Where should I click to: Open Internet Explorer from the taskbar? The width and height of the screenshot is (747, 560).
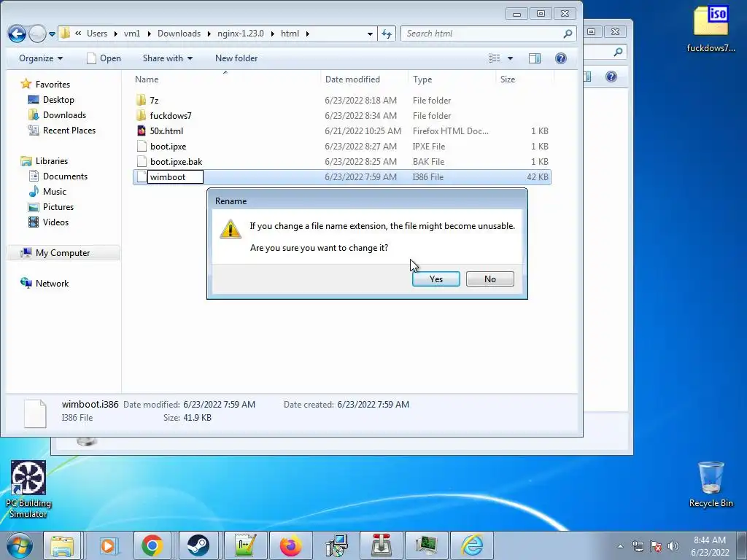[472, 545]
